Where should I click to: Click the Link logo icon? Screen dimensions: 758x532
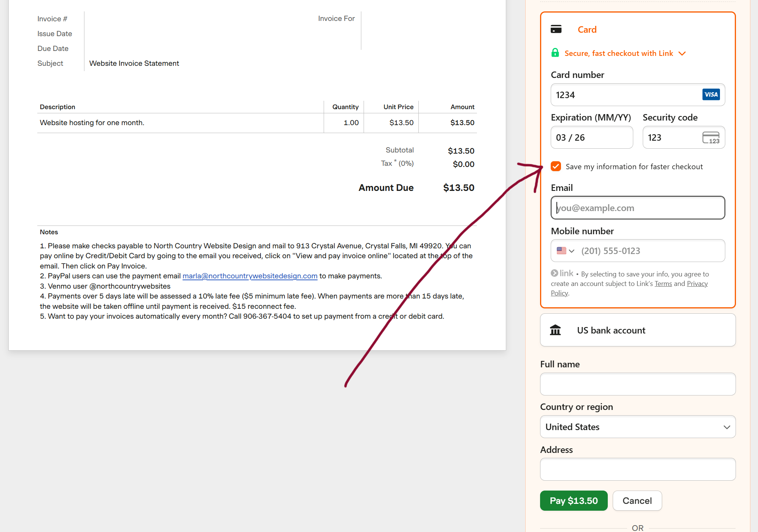(x=562, y=273)
